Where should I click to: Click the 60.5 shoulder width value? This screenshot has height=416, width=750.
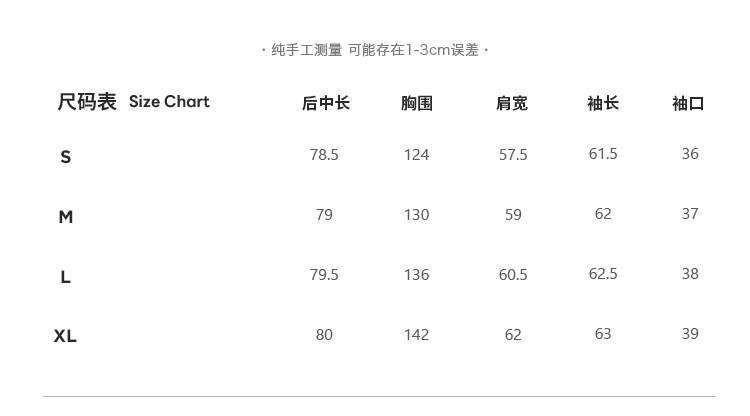[x=513, y=275]
